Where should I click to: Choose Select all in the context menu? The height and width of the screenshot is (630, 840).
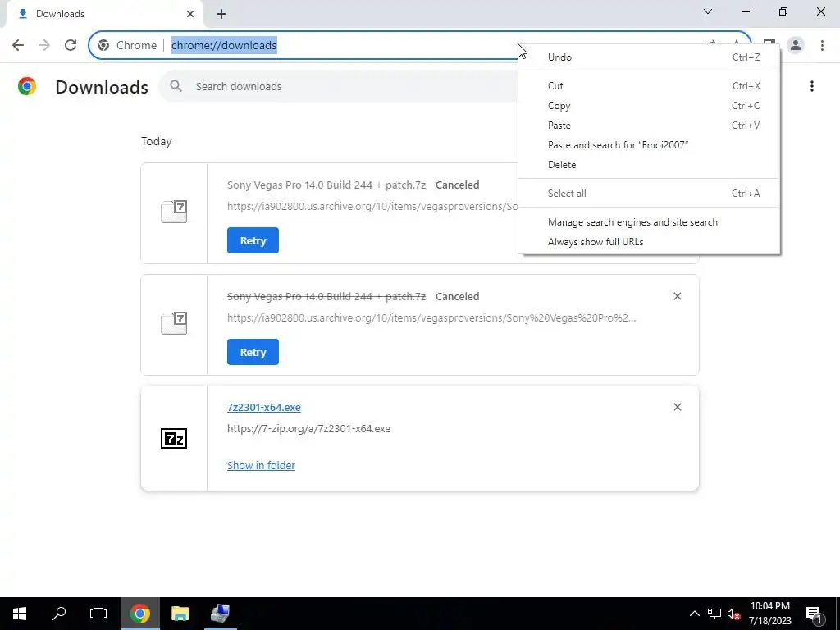pos(650,194)
